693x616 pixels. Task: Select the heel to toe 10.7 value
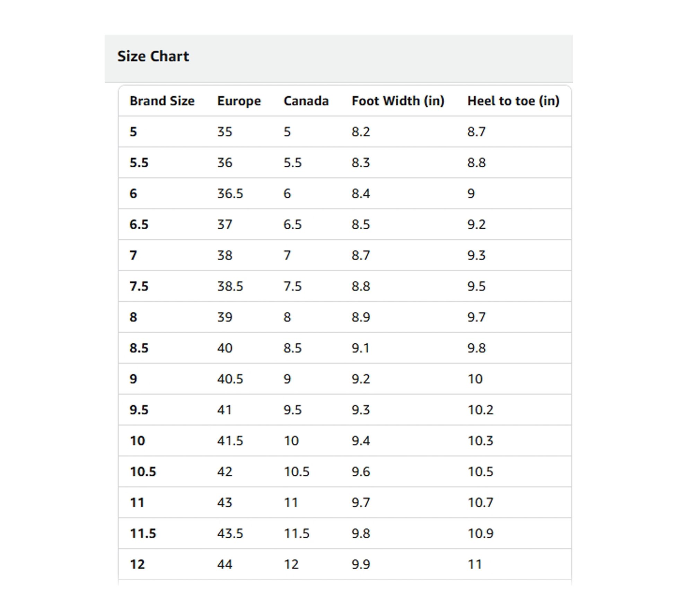(x=480, y=502)
